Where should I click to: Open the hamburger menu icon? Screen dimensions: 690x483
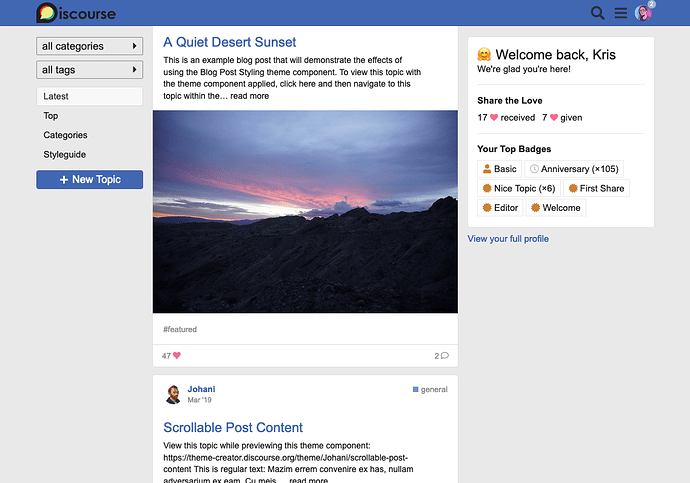(621, 13)
